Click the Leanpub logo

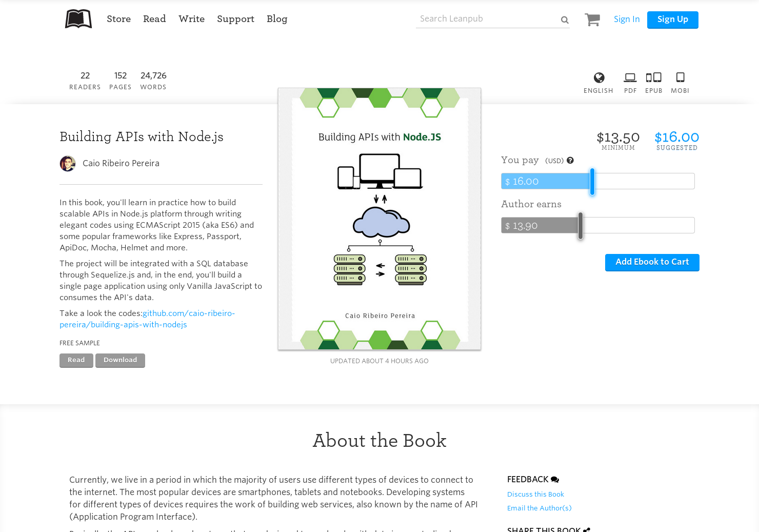click(78, 18)
